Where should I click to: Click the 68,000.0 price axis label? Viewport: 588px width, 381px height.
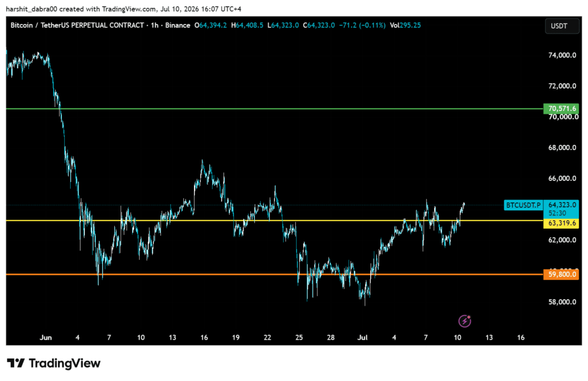tap(562, 148)
